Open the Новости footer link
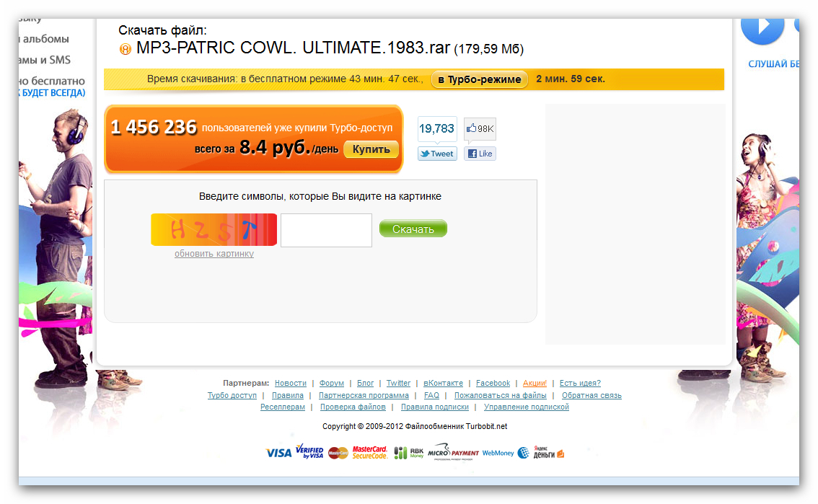This screenshot has height=504, width=818. [291, 383]
